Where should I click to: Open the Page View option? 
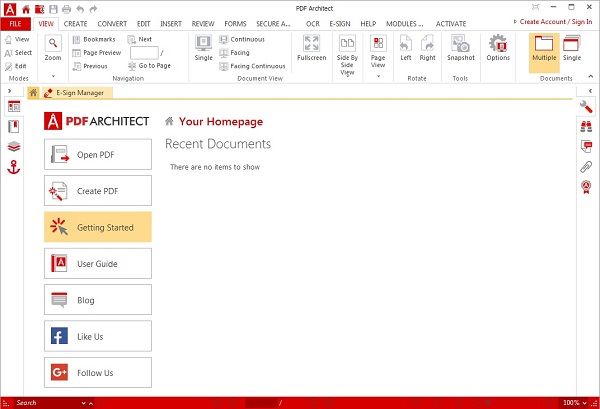point(378,51)
